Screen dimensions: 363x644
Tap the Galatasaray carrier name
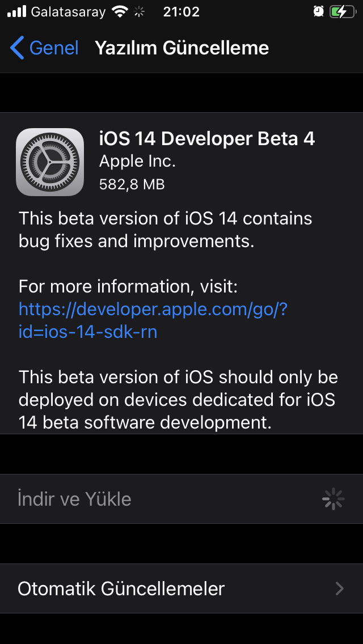pyautogui.click(x=68, y=12)
